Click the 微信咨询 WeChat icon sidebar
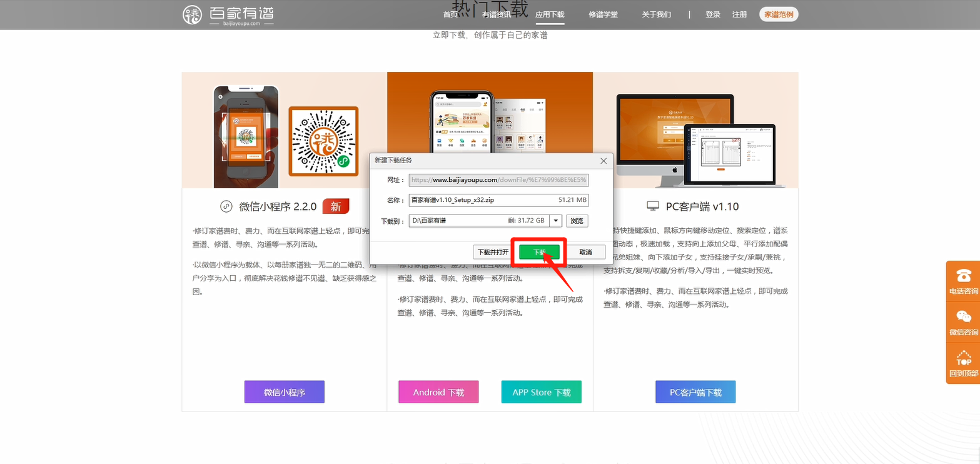This screenshot has height=464, width=980. click(963, 322)
